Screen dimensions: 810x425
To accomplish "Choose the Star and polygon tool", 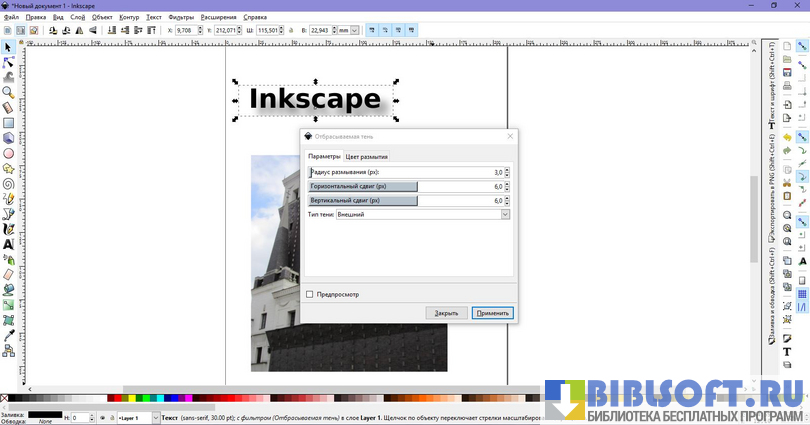I will tap(8, 169).
